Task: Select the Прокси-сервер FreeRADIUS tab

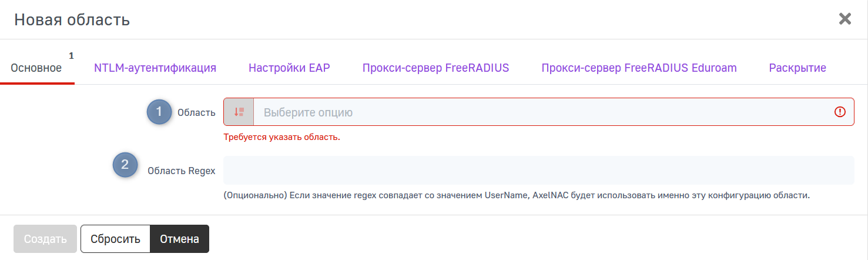Action: point(435,68)
